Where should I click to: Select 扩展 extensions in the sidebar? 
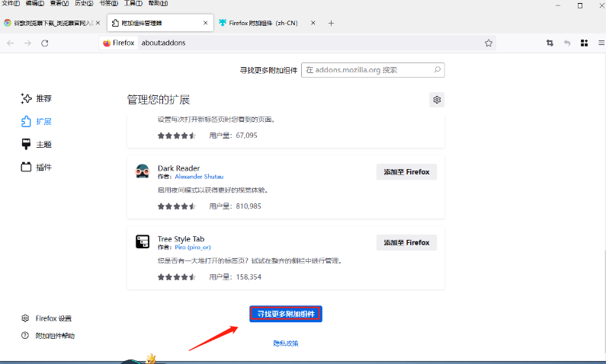click(36, 121)
